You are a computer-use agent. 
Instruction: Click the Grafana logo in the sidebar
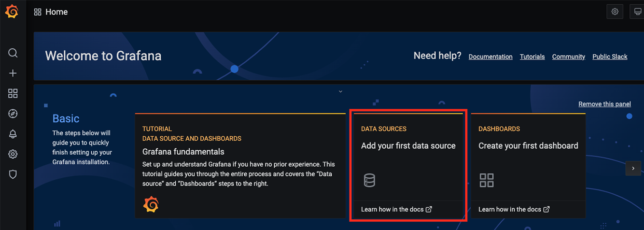(x=12, y=12)
